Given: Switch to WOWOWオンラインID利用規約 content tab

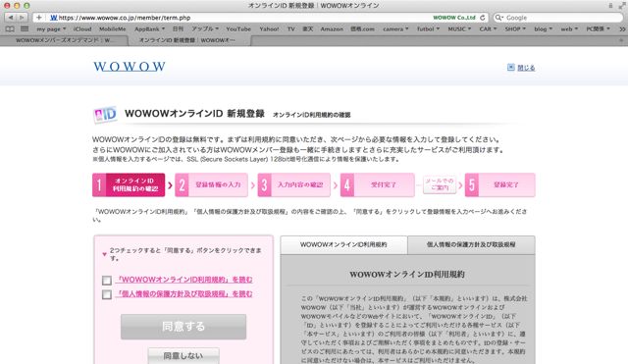Looking at the screenshot, I should [343, 244].
